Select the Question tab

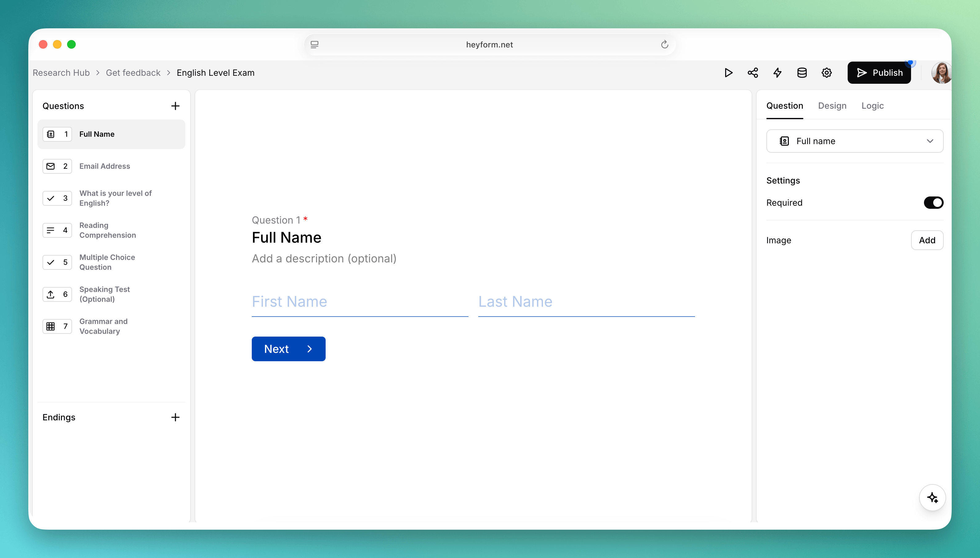(784, 106)
